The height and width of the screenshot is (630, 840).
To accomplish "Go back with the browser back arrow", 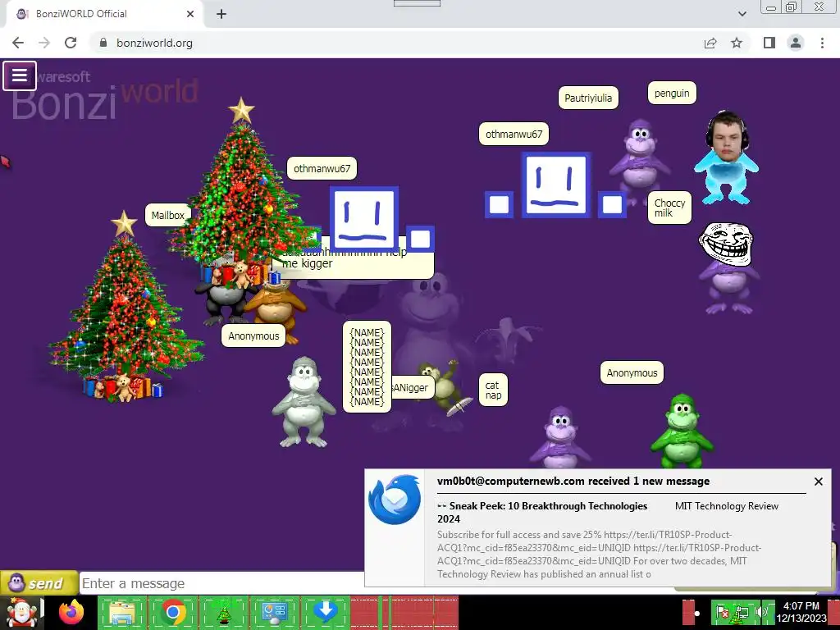I will (x=18, y=43).
